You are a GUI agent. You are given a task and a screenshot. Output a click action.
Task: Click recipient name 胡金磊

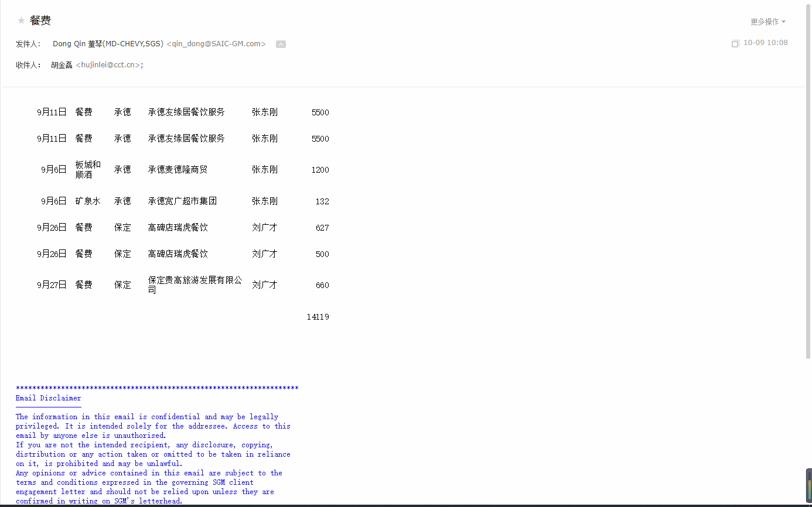click(x=62, y=65)
